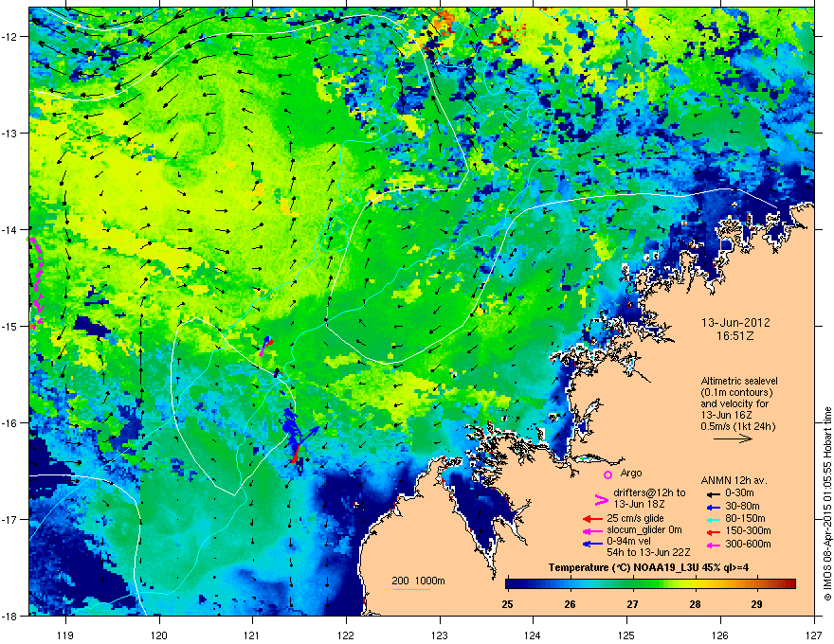Click the 25 cm/s glide label
834x644 pixels.
click(x=636, y=518)
